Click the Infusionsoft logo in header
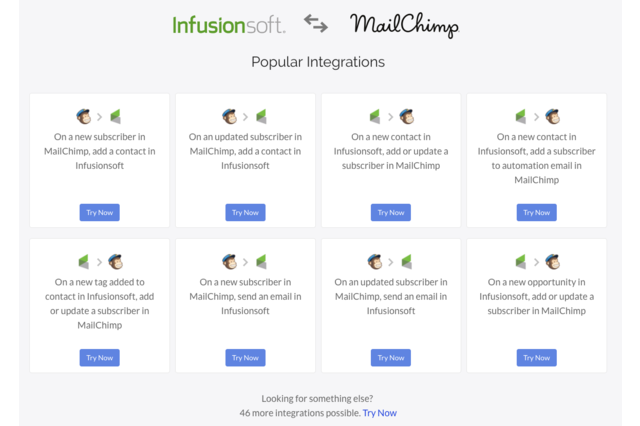Screen dimensions: 640x426 pos(229,25)
